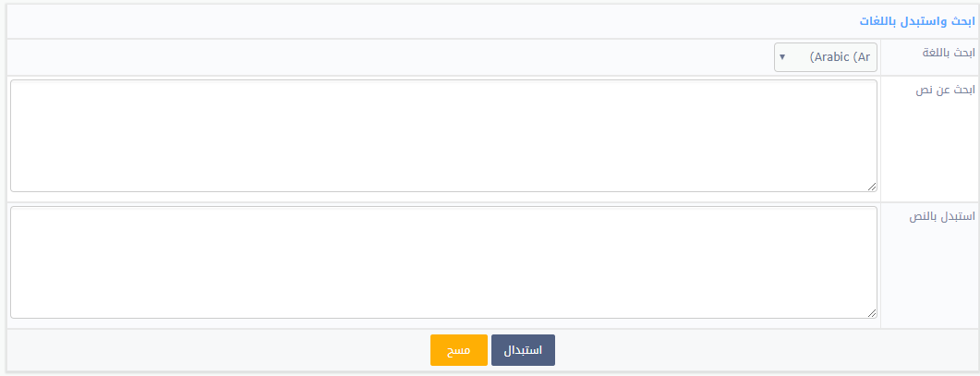Run the replace action with استبدال
Viewport: 980px width, 376px height.
[x=523, y=350]
